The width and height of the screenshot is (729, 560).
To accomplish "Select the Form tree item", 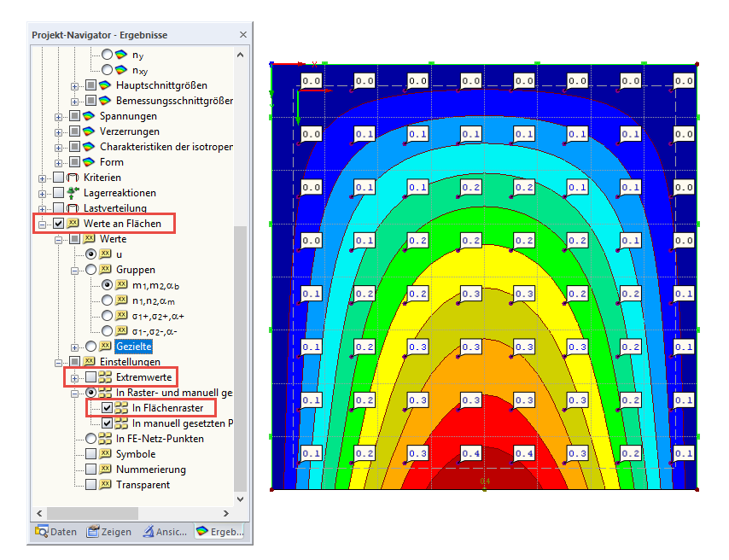I will pos(112,162).
